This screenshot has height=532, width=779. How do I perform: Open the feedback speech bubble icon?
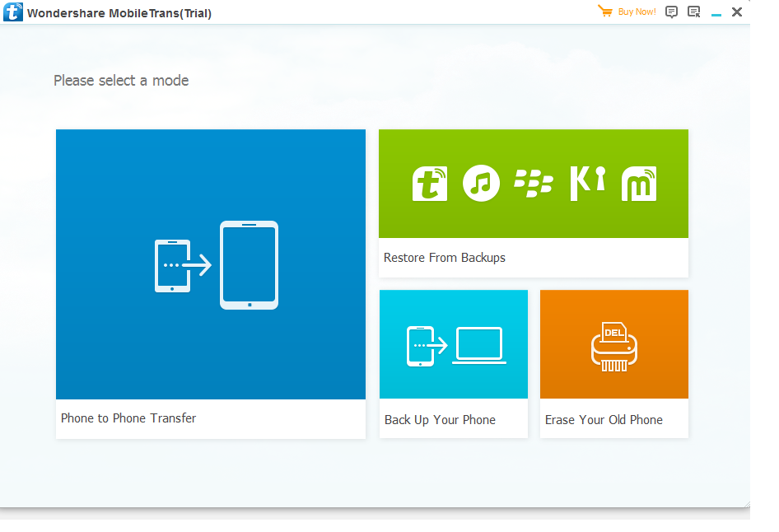click(x=671, y=12)
